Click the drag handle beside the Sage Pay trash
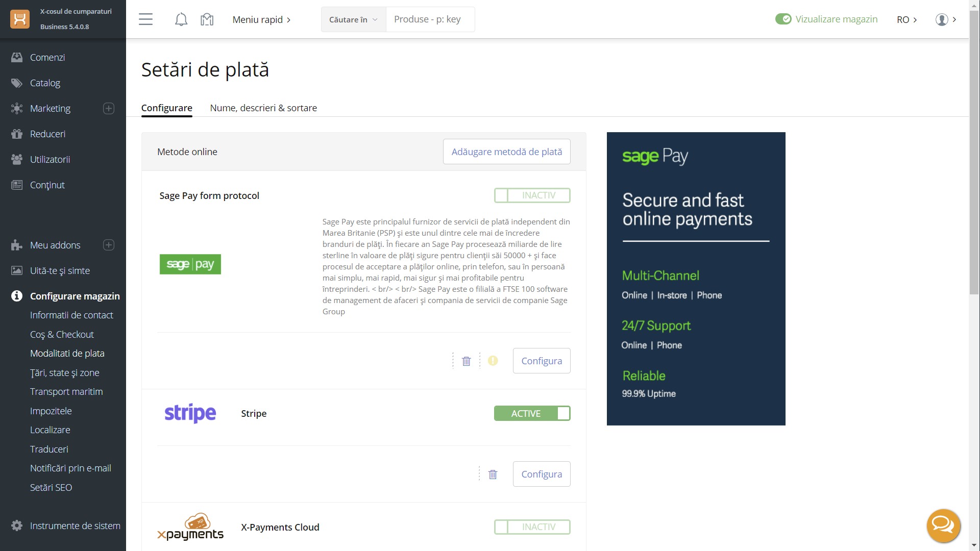This screenshot has width=980, height=551. (453, 361)
